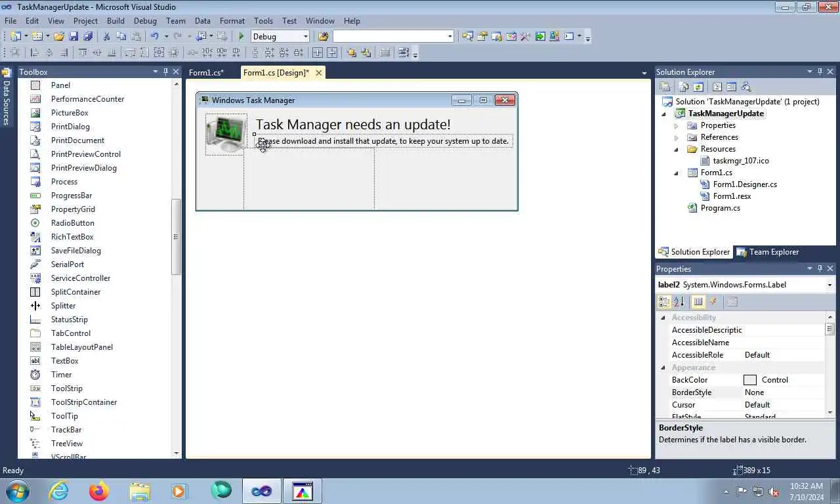The height and width of the screenshot is (504, 840).
Task: Click the Properties icon in Solution Explorer toolbar
Action: pos(665,87)
